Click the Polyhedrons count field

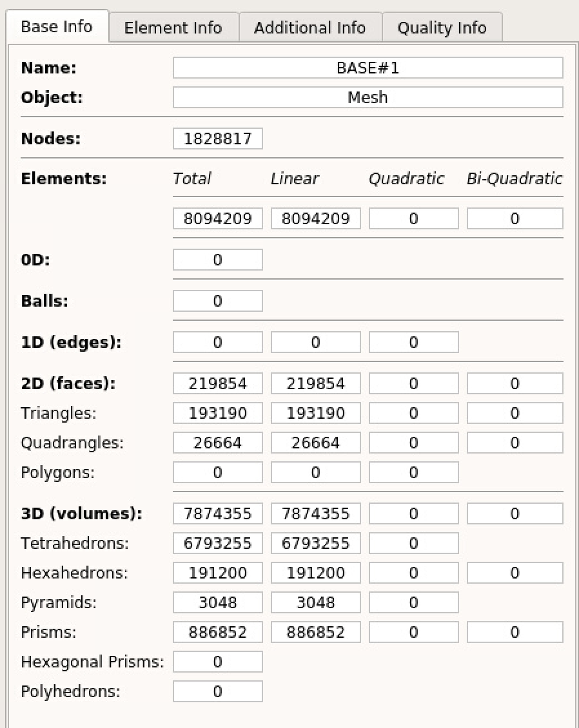(x=217, y=691)
